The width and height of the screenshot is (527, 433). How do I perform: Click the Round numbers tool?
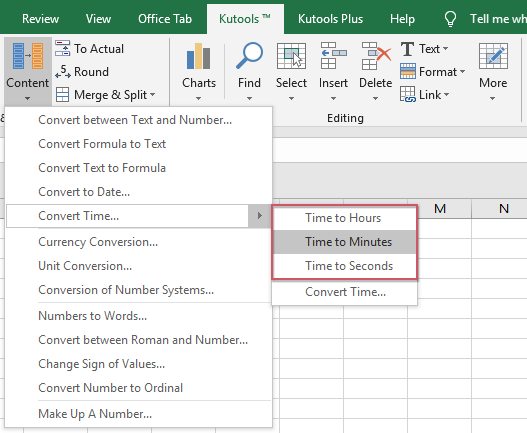[x=82, y=72]
